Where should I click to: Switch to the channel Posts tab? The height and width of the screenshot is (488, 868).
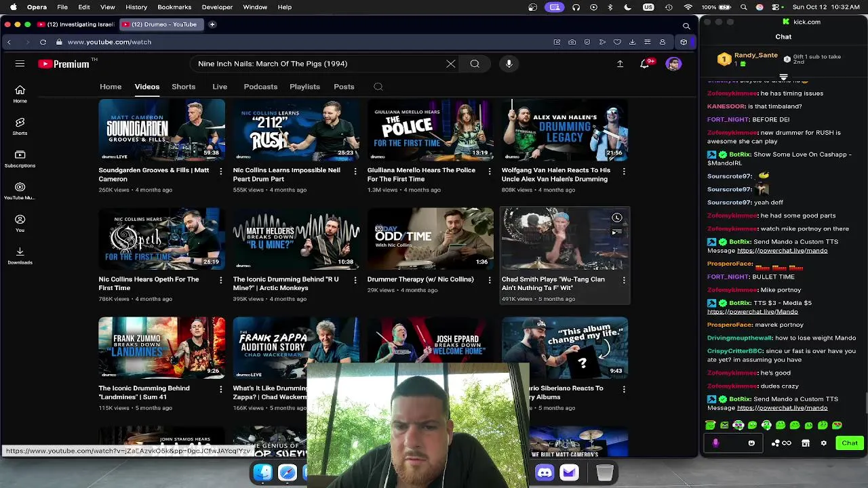(x=344, y=87)
